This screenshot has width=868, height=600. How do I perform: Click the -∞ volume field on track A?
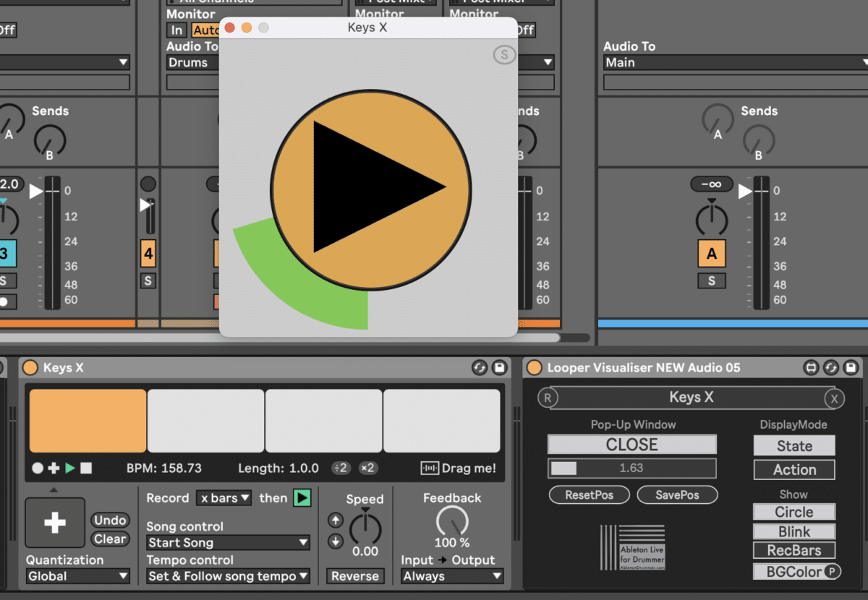tap(712, 184)
